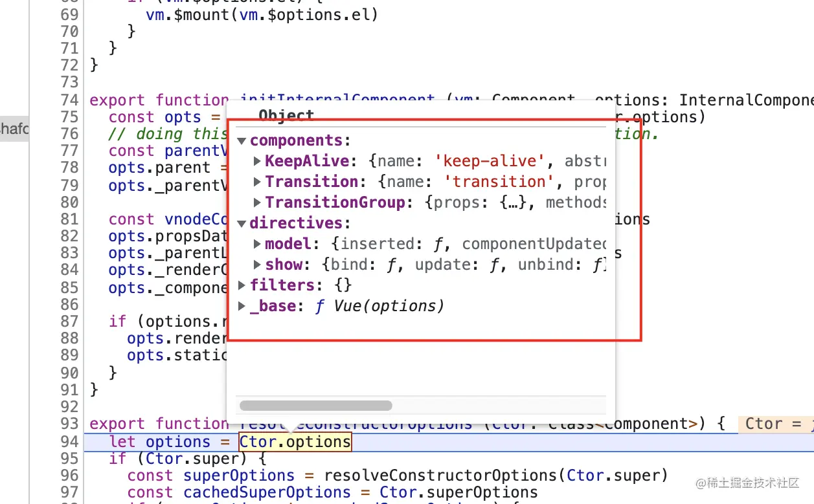This screenshot has width=814, height=504.
Task: Expand the filters object entry
Action: (242, 285)
